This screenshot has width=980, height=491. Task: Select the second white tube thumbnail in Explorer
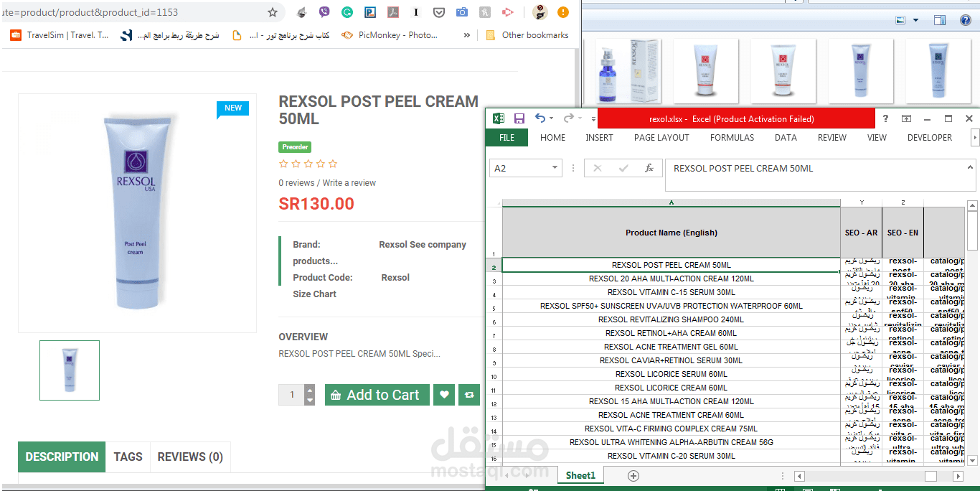[x=783, y=71]
